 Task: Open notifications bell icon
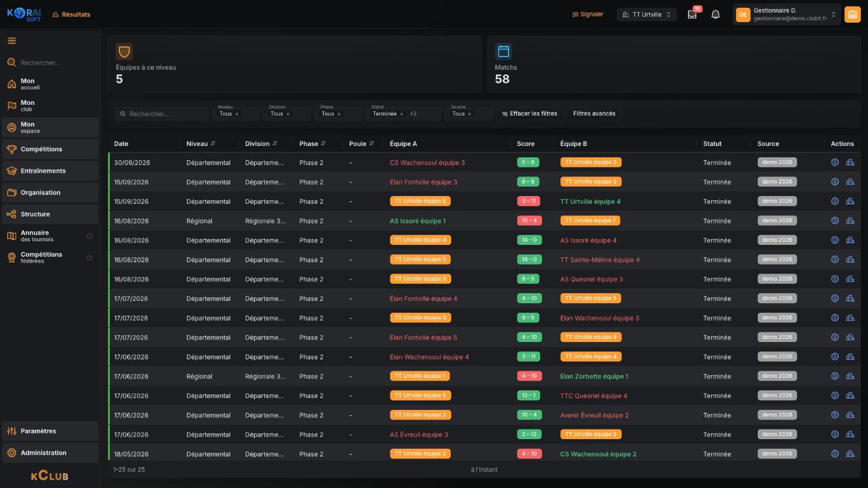[715, 14]
